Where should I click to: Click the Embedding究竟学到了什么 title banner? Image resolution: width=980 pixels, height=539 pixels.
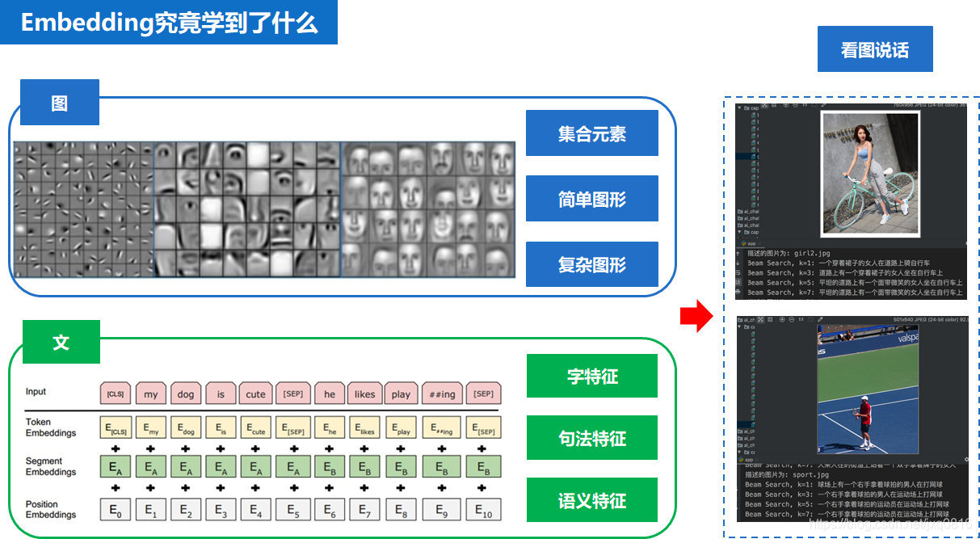click(x=170, y=22)
